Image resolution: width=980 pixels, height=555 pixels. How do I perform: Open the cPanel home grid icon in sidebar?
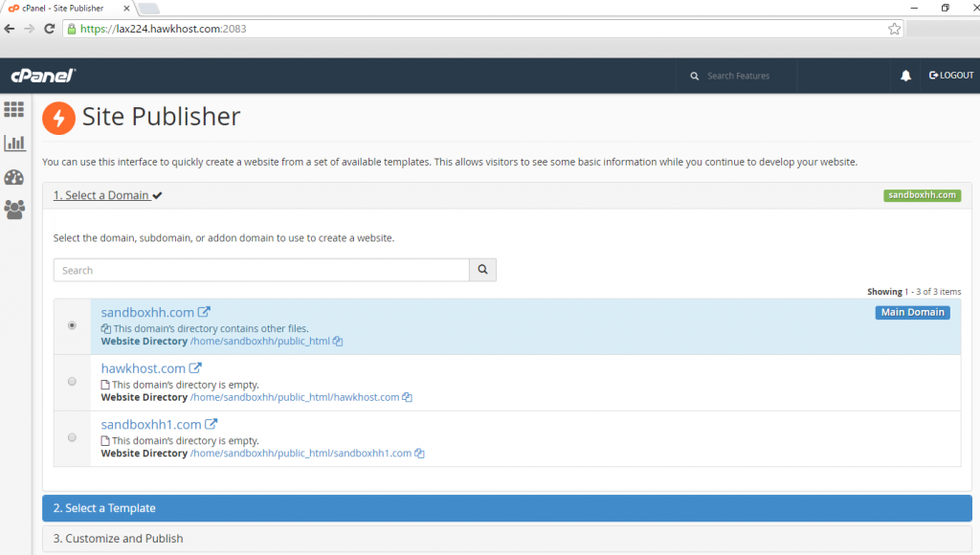click(14, 109)
